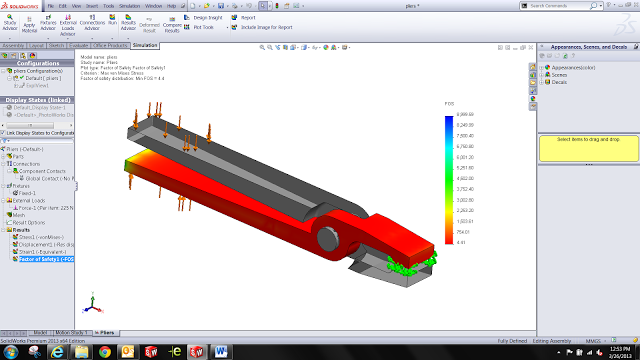Expand Appearances(color) tree node

(541, 67)
